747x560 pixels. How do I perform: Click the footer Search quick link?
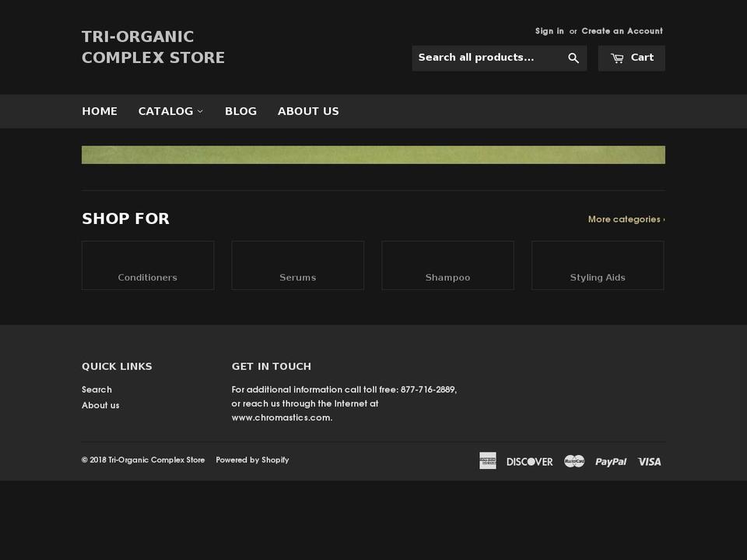96,390
